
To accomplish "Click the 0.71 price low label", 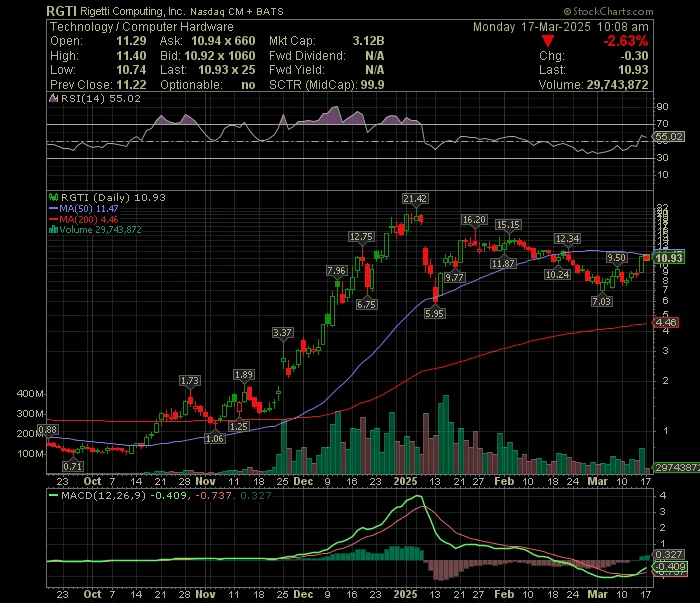I will tap(72, 466).
